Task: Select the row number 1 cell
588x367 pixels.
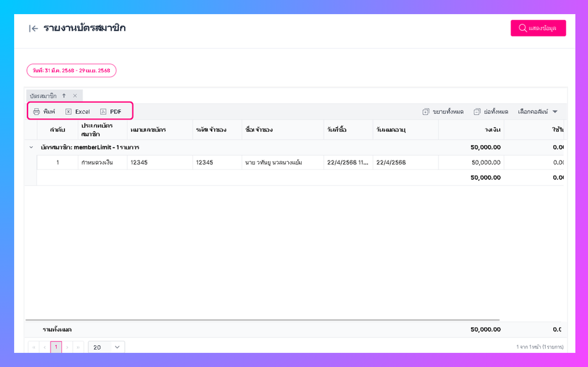Action: click(x=58, y=162)
